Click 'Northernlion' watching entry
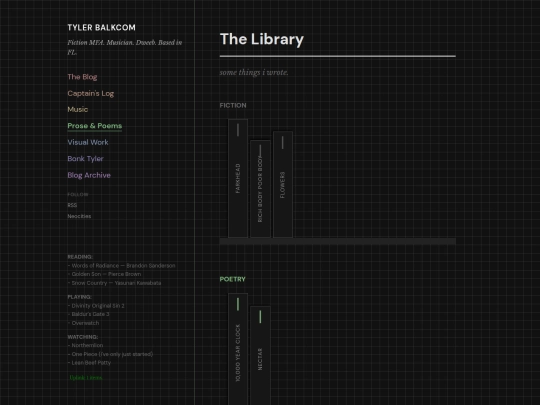The image size is (540, 405). (85, 345)
